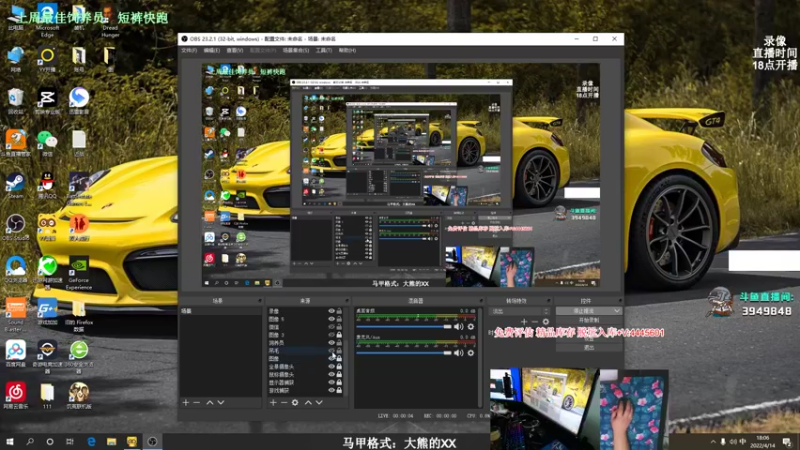Open the 工具(T) menu
The image size is (800, 450).
[x=324, y=51]
